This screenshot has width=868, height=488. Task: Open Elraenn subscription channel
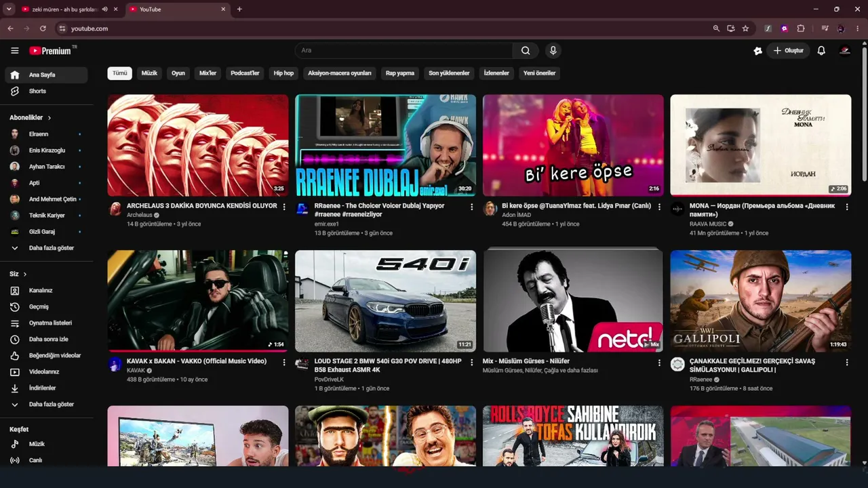pyautogui.click(x=46, y=134)
